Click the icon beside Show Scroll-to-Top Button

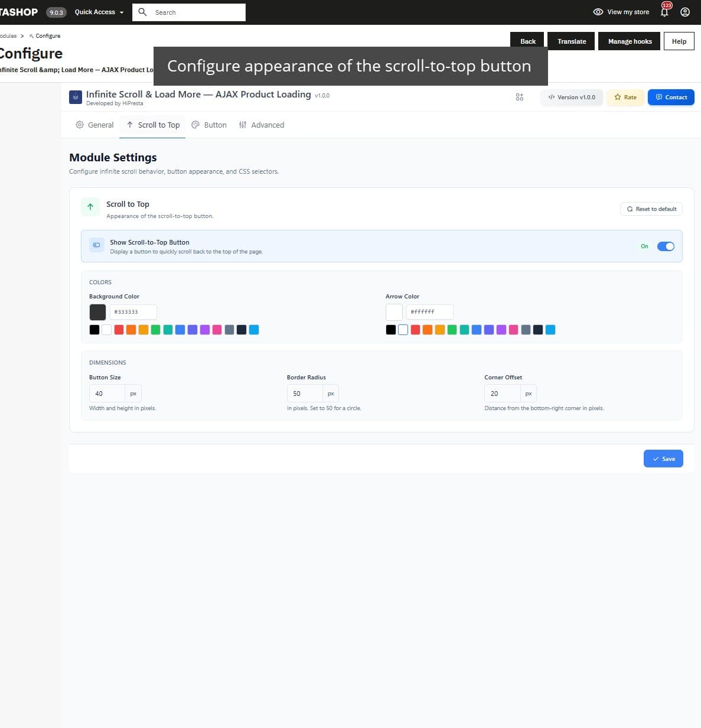pyautogui.click(x=97, y=245)
